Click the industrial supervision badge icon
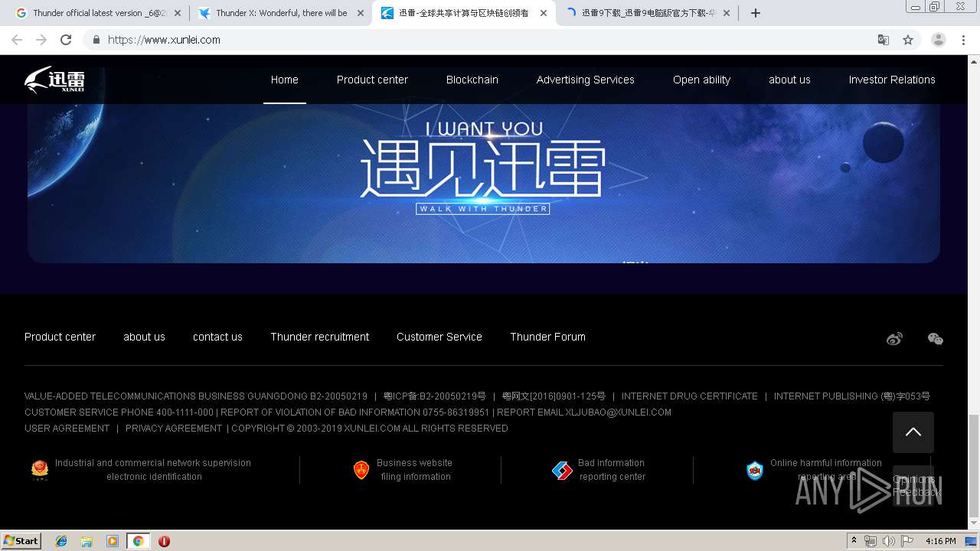This screenshot has width=980, height=551. coord(40,470)
